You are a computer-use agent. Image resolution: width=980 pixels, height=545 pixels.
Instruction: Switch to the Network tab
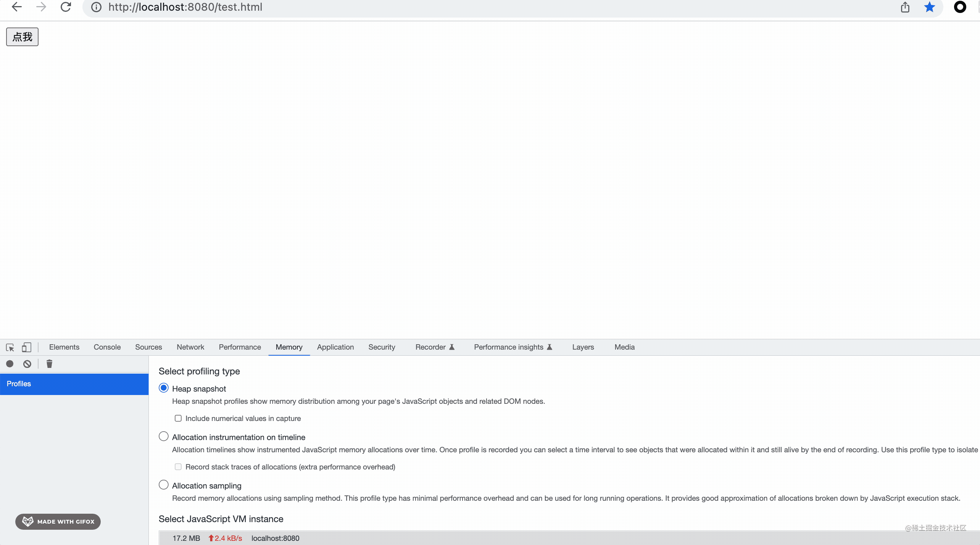click(x=190, y=347)
